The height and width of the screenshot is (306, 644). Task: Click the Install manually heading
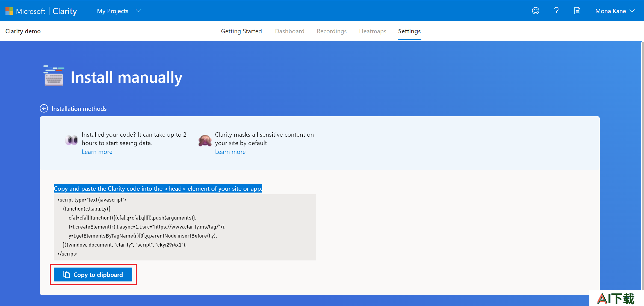(126, 77)
